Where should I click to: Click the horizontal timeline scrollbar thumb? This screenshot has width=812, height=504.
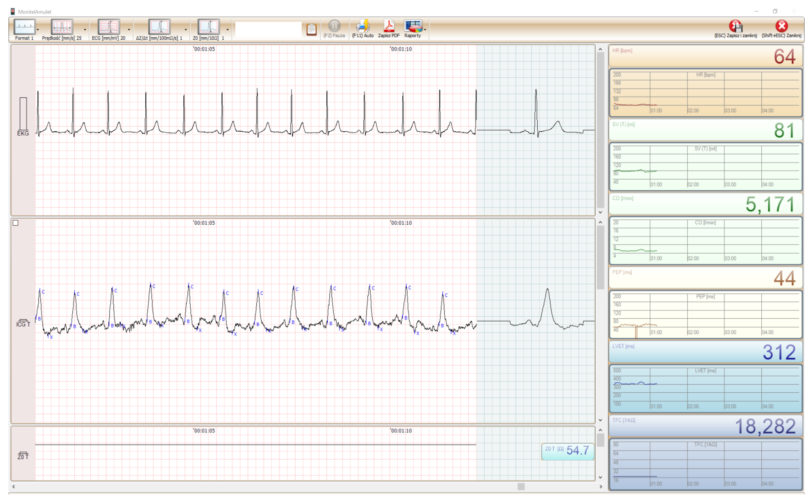pos(521,487)
